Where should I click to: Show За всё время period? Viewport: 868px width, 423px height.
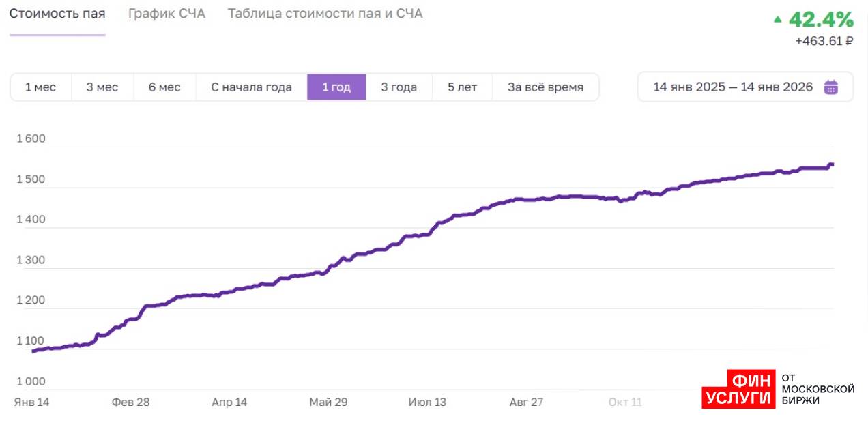point(545,87)
